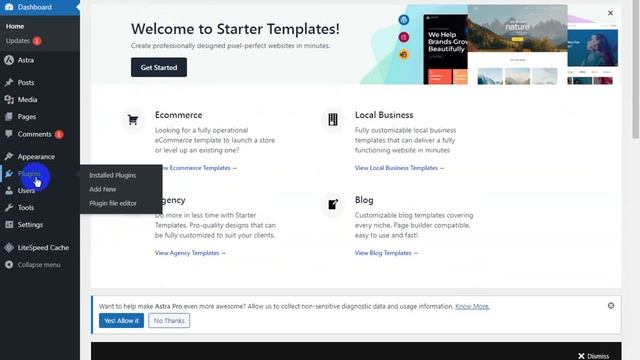The image size is (640, 360).
Task: Click Yes! Allow it button
Action: tap(121, 321)
